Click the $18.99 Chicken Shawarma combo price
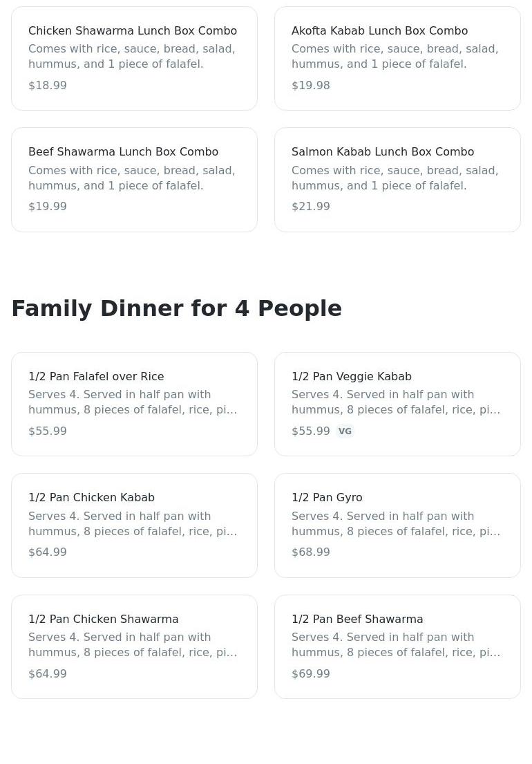The width and height of the screenshot is (532, 764). [48, 86]
